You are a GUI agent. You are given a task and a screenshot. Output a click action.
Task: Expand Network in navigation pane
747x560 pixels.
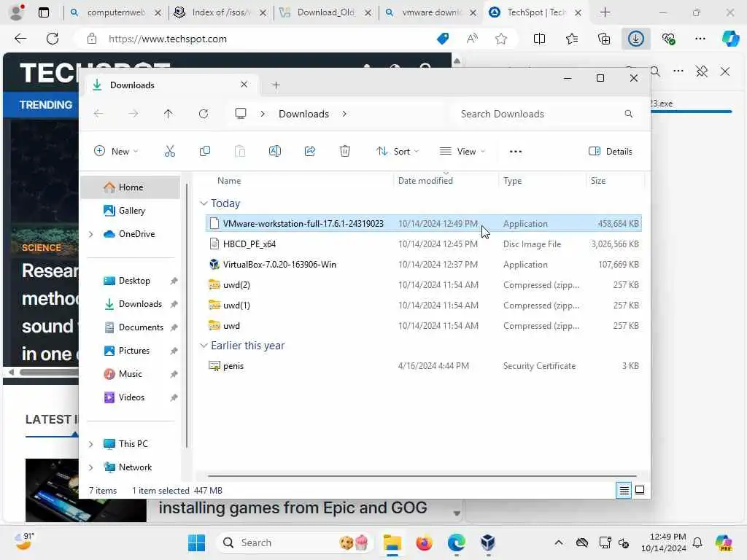click(91, 467)
